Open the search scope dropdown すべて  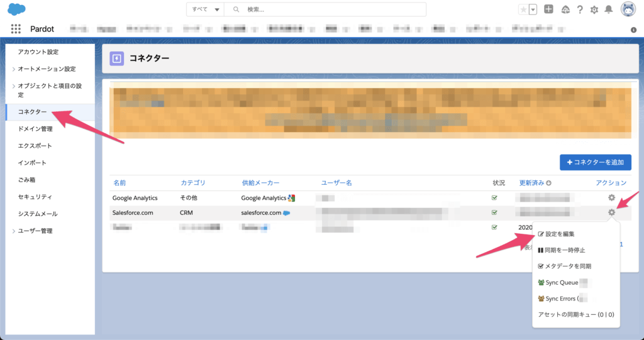click(x=206, y=9)
